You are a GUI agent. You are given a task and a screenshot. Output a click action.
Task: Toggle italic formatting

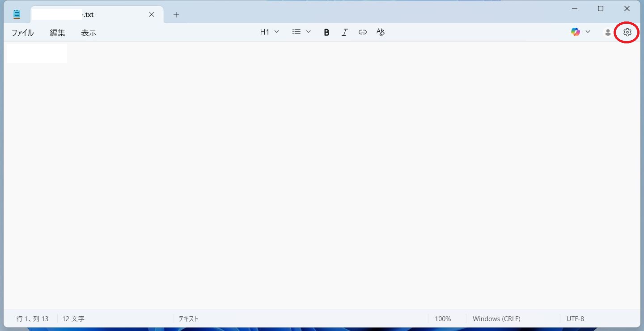[344, 32]
